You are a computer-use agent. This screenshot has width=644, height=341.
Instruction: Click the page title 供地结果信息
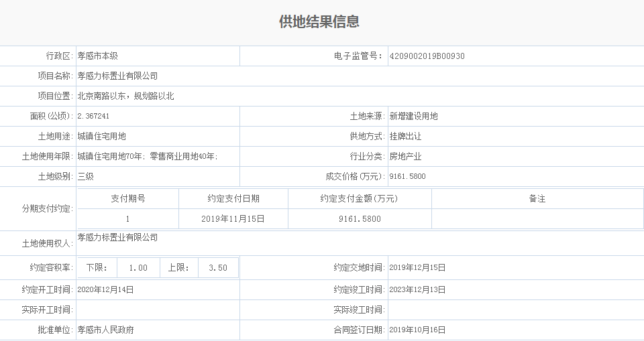[x=319, y=21]
